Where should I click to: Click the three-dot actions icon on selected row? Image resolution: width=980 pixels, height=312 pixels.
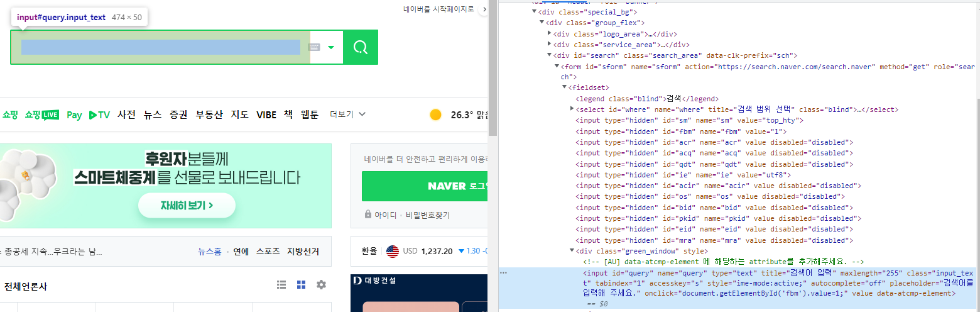503,273
